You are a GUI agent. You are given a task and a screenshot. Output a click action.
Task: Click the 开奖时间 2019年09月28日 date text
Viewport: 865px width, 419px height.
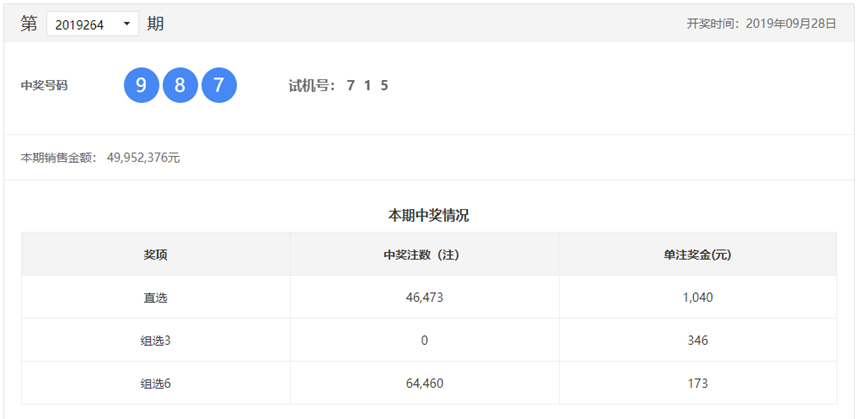tap(761, 24)
